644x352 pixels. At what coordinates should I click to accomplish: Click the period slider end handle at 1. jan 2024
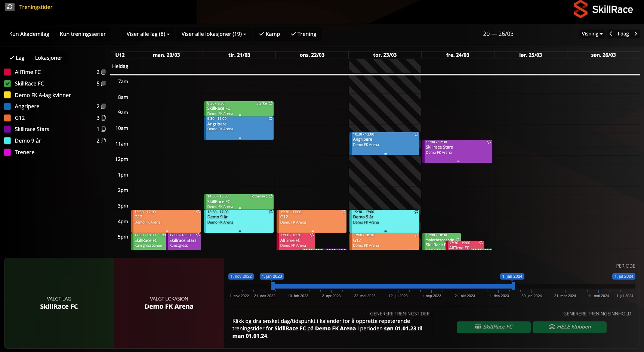point(513,286)
